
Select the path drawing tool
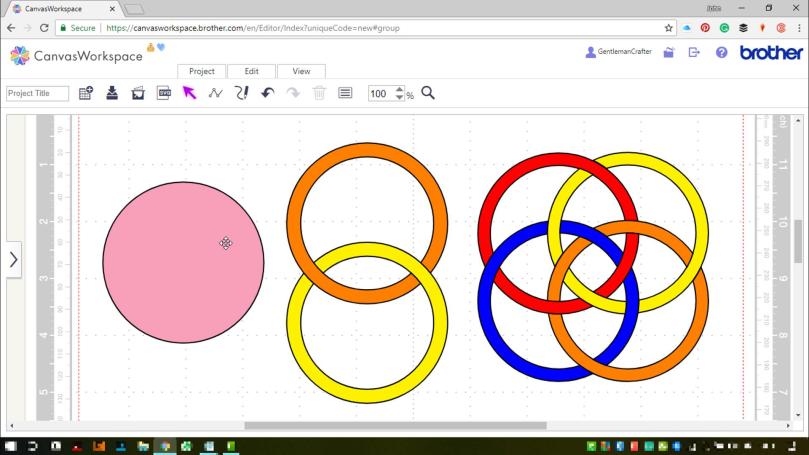click(x=215, y=93)
